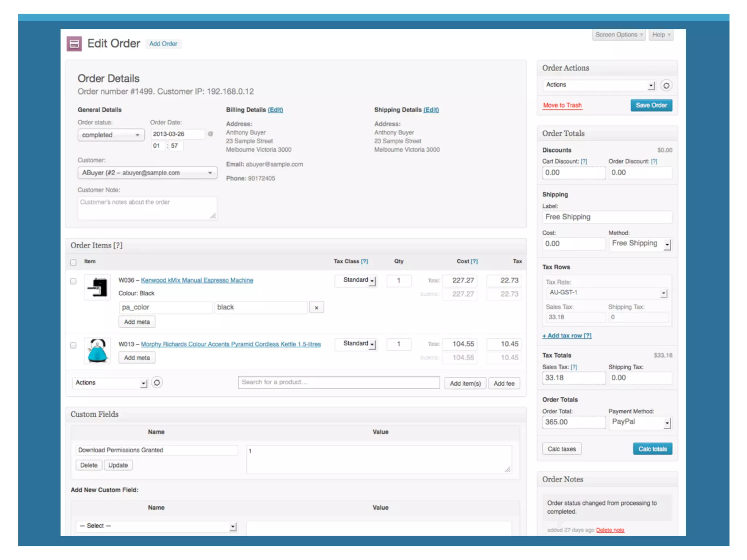Screen dimensions: 747x560
Task: Toggle the select-all items checkbox
Action: [x=73, y=262]
